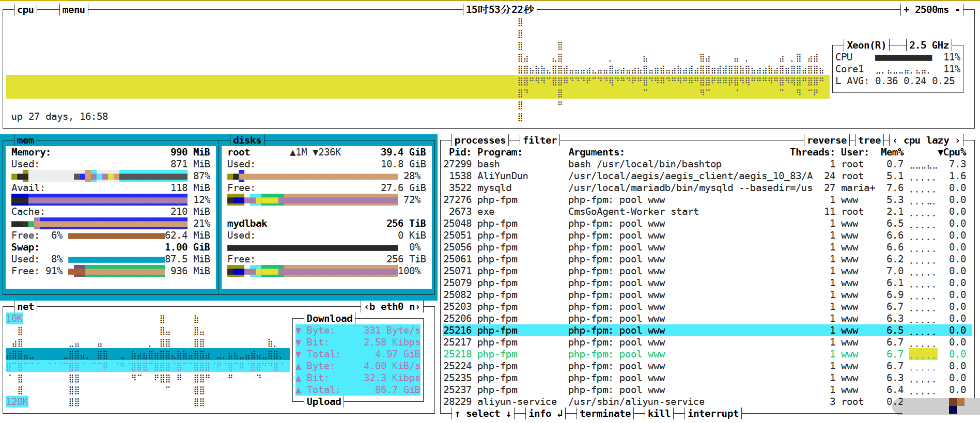Toggle reverse sorting of processes

point(827,140)
